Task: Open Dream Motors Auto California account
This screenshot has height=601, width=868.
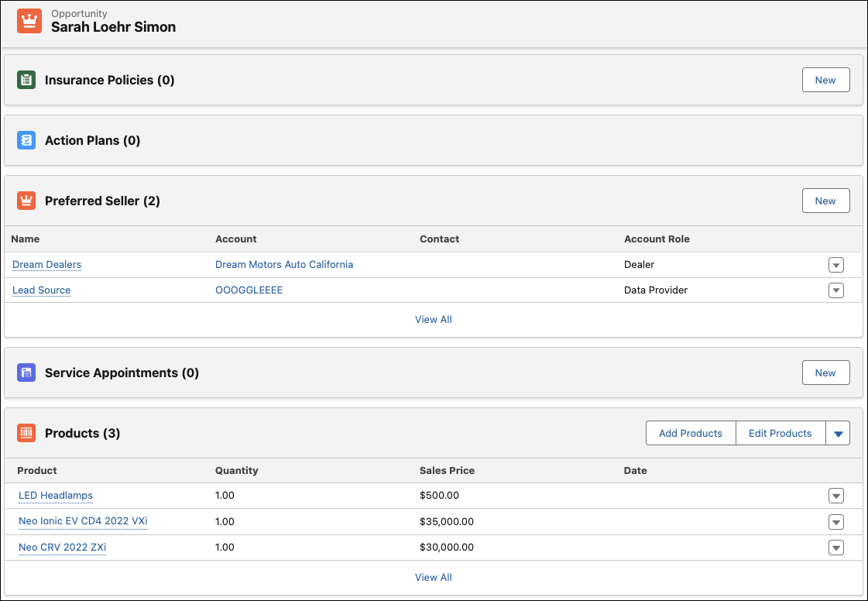Action: 284,265
